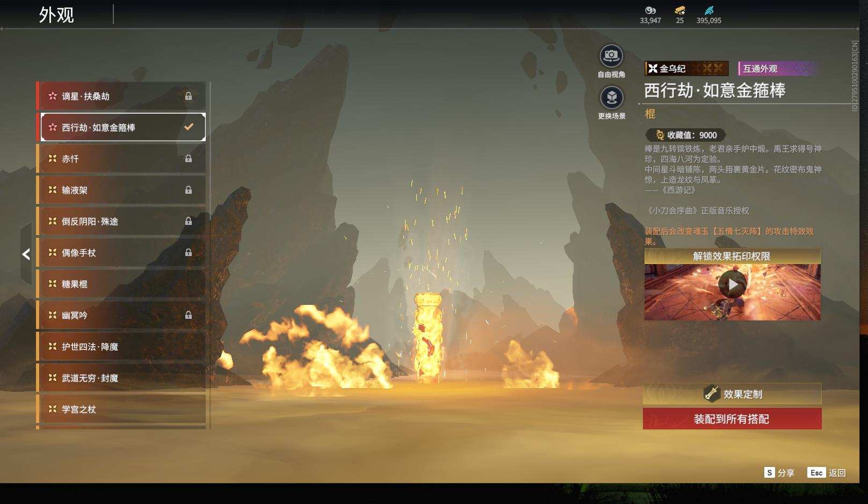Image resolution: width=868 pixels, height=504 pixels.
Task: Select the 糖果棍 skin entry
Action: (121, 284)
